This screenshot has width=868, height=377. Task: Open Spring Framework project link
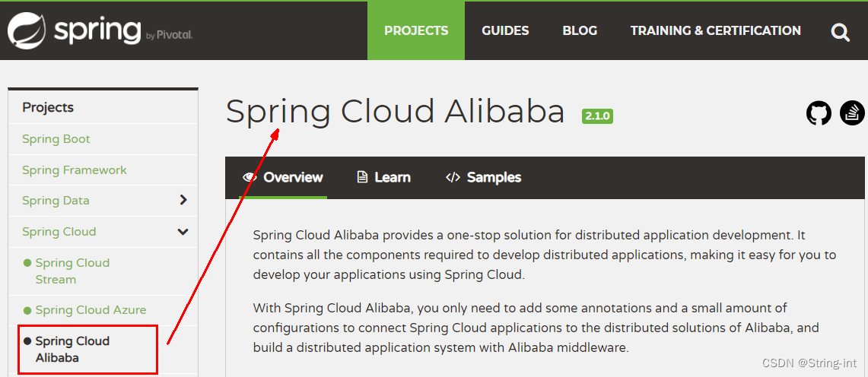(x=75, y=170)
